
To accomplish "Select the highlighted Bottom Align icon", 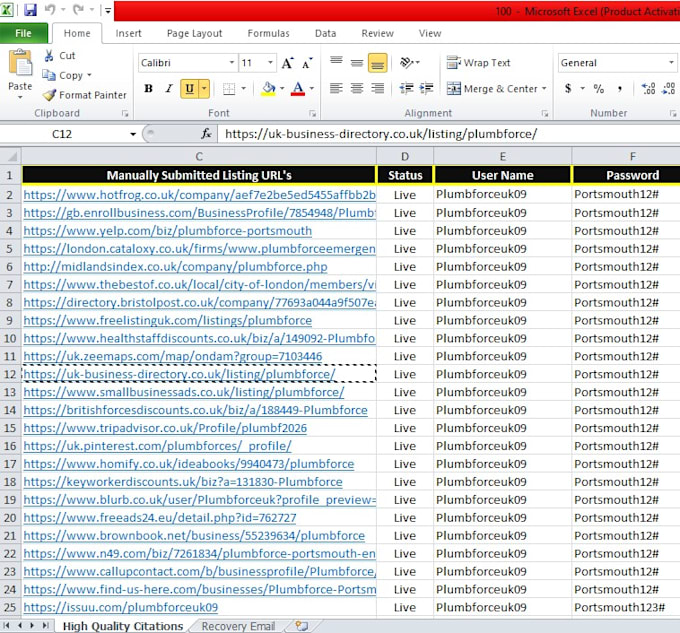I will point(378,63).
